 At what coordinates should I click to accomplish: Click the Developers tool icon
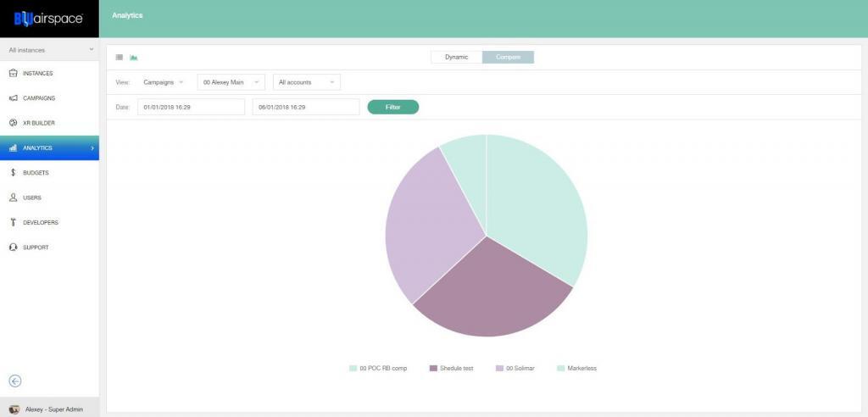tap(14, 223)
